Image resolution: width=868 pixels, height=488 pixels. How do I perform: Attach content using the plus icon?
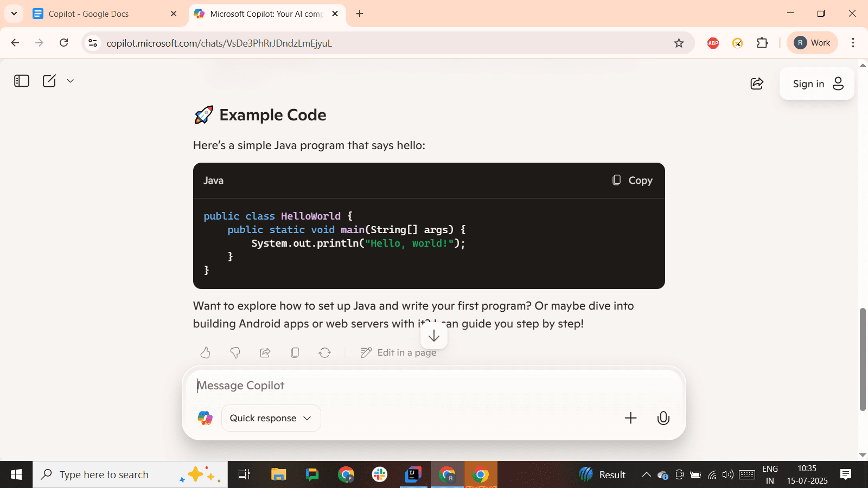(630, 418)
